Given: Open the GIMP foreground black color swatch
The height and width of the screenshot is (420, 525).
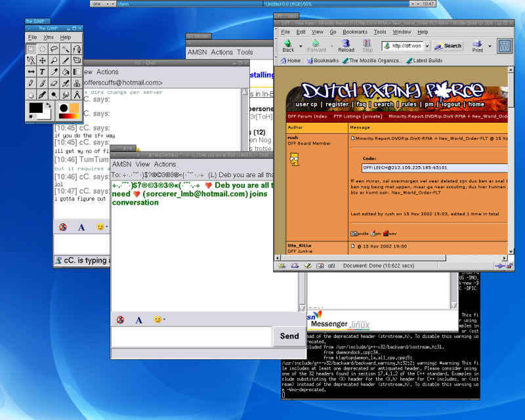Looking at the screenshot, I should [35, 107].
